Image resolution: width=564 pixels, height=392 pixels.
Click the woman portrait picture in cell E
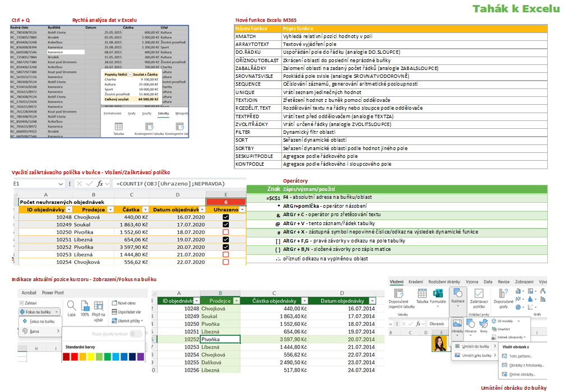point(439,344)
